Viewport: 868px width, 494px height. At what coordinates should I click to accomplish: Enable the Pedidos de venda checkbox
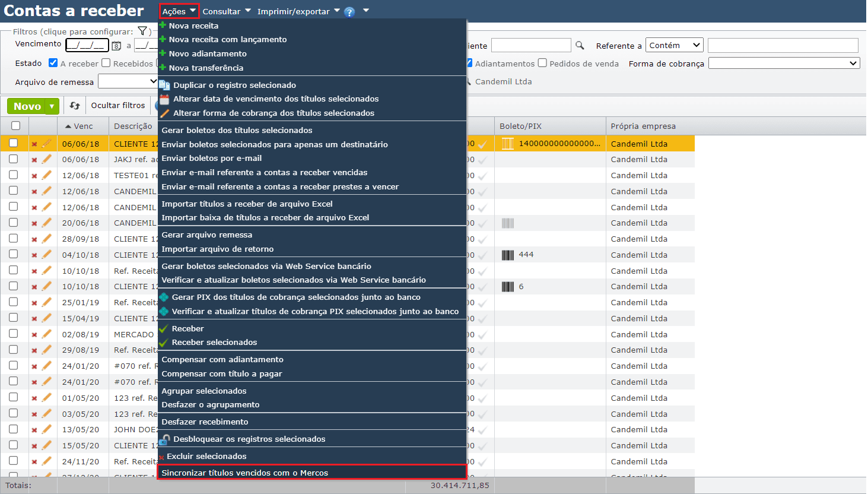[x=542, y=63]
